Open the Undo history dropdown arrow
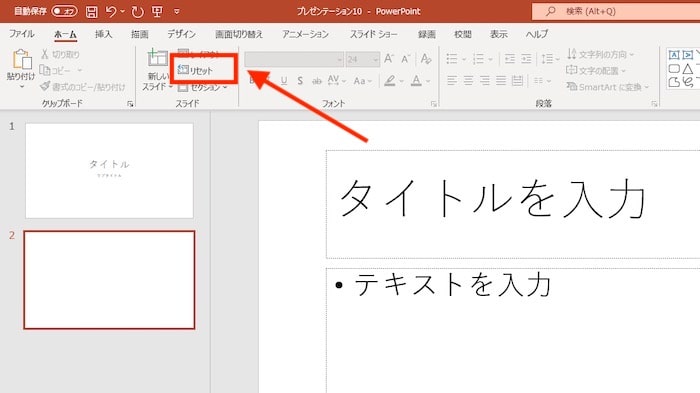 coord(122,11)
